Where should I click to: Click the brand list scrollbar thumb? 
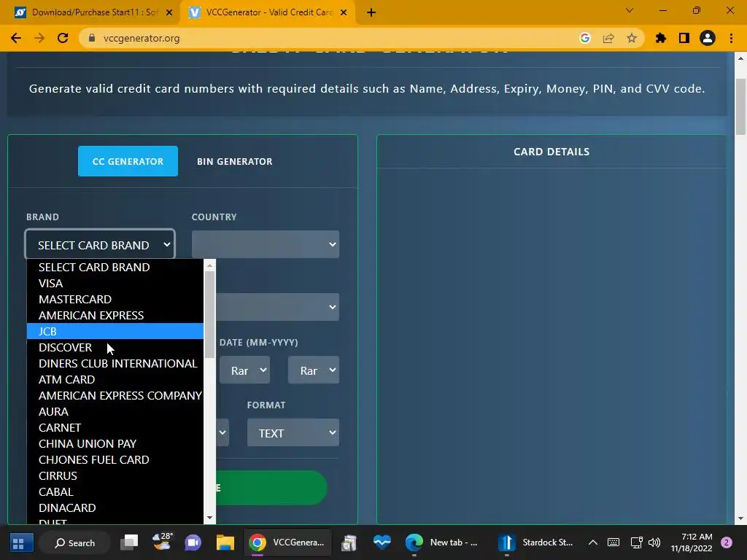coord(209,314)
